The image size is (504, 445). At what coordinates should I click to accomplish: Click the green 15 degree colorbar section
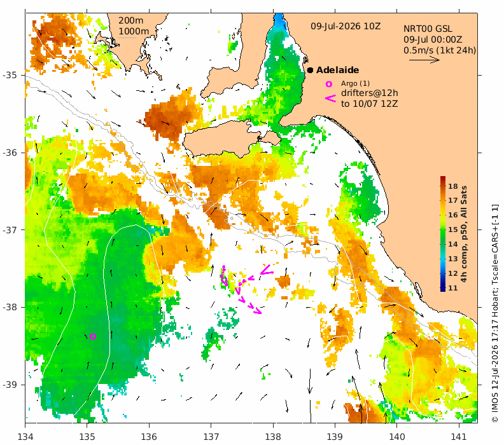443,229
